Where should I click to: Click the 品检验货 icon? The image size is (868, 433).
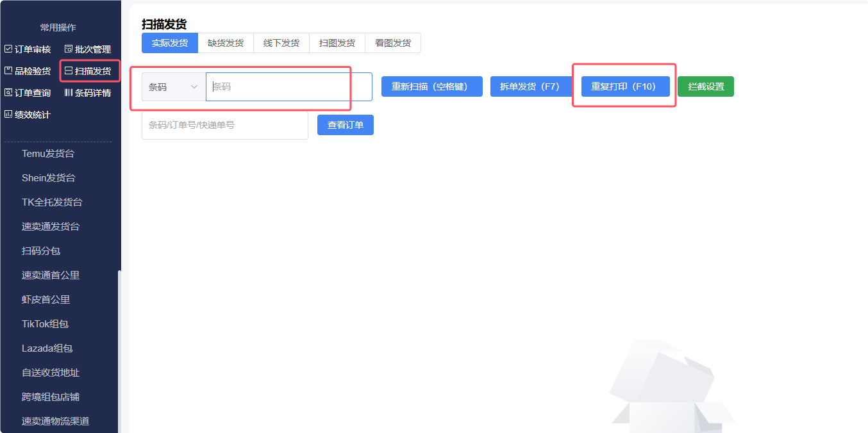[8, 70]
